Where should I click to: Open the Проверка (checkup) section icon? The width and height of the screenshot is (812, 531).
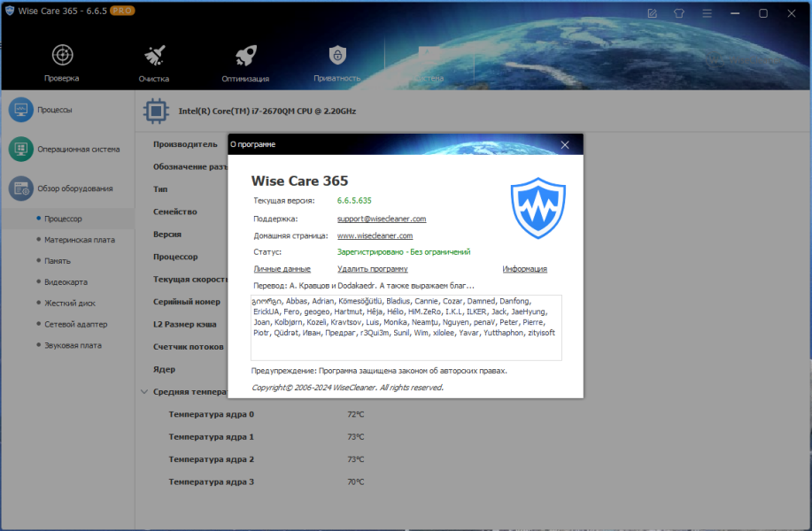click(62, 55)
